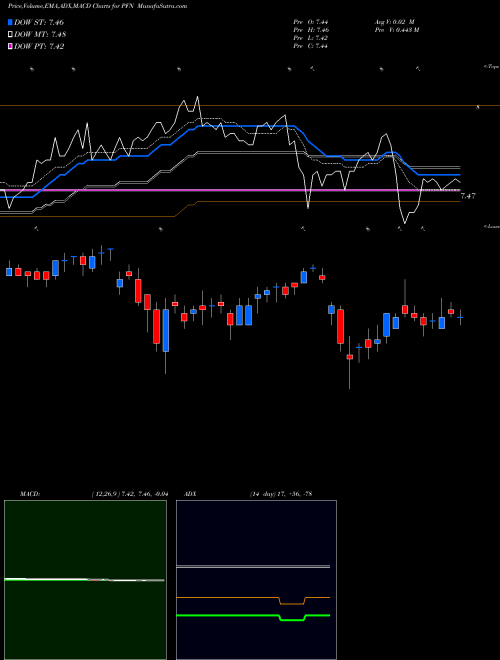500x660 pixels.
Task: Click the '<Tops' axis label
Action: pyautogui.click(x=492, y=67)
